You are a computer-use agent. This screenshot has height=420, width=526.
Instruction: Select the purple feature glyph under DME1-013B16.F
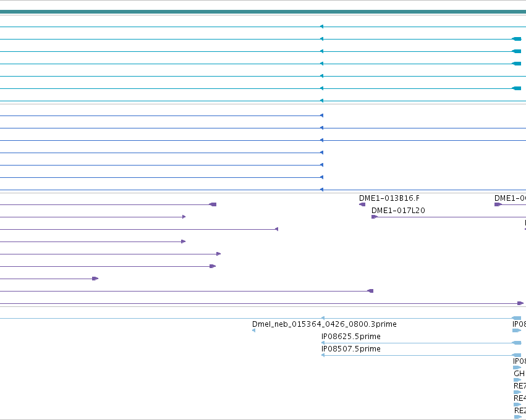tap(362, 204)
